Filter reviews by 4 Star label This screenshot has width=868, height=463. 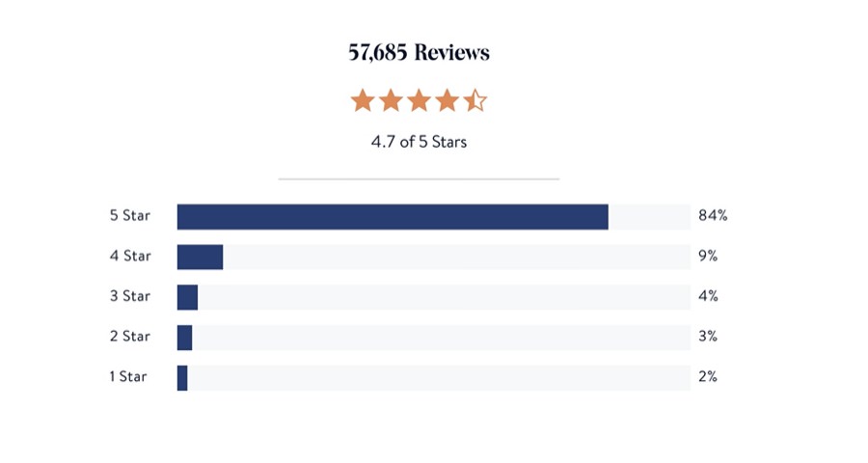(130, 256)
